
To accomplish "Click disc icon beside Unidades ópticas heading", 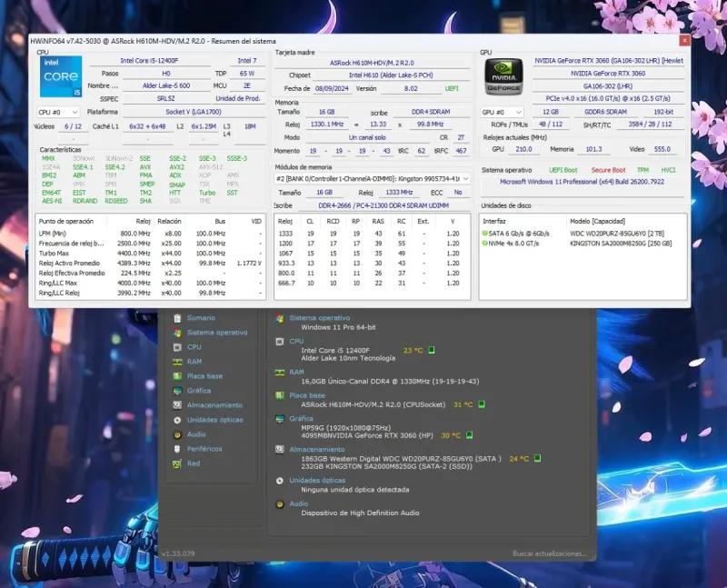I will tap(280, 481).
